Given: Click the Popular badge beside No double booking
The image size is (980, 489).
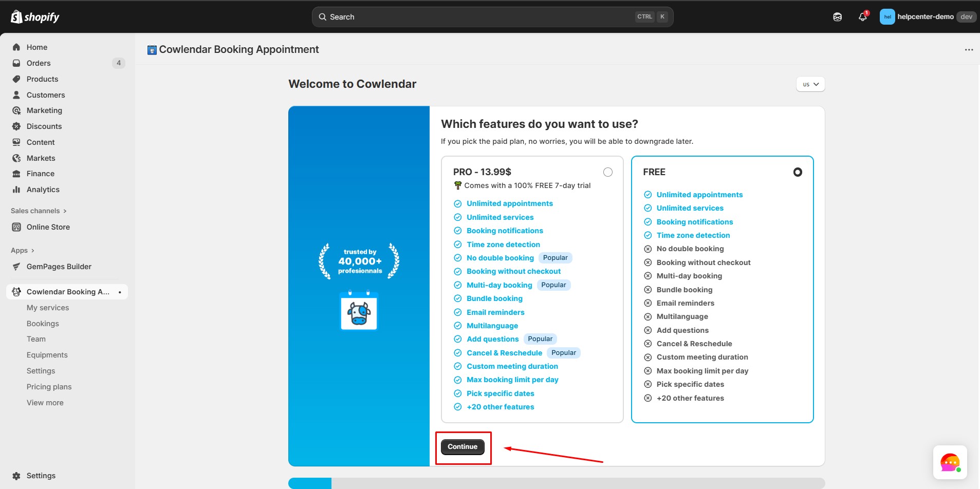Looking at the screenshot, I should click(x=555, y=258).
